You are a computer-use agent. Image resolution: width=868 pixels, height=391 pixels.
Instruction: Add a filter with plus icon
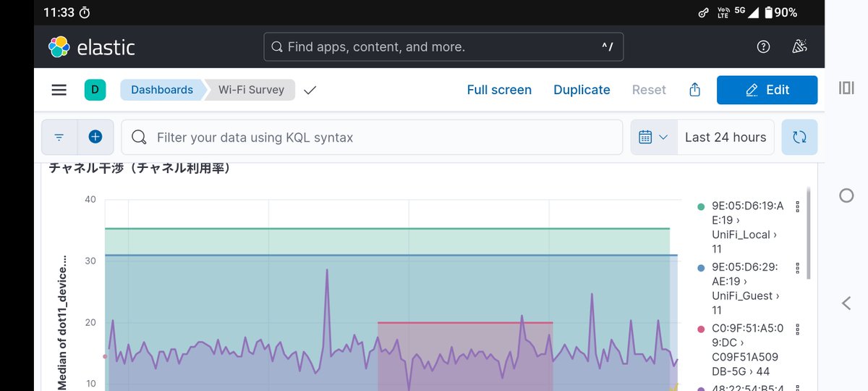pos(95,137)
